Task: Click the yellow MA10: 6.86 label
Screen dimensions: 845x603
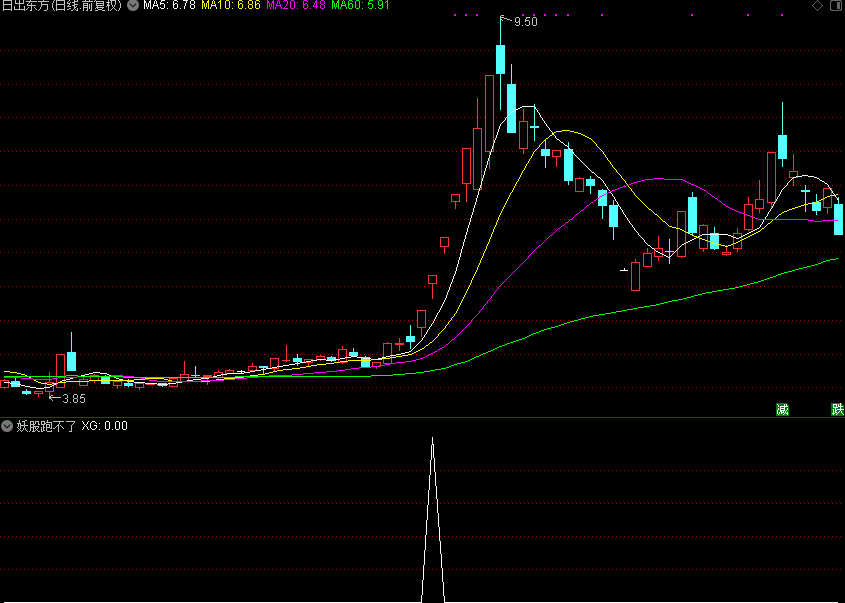Action: (231, 6)
